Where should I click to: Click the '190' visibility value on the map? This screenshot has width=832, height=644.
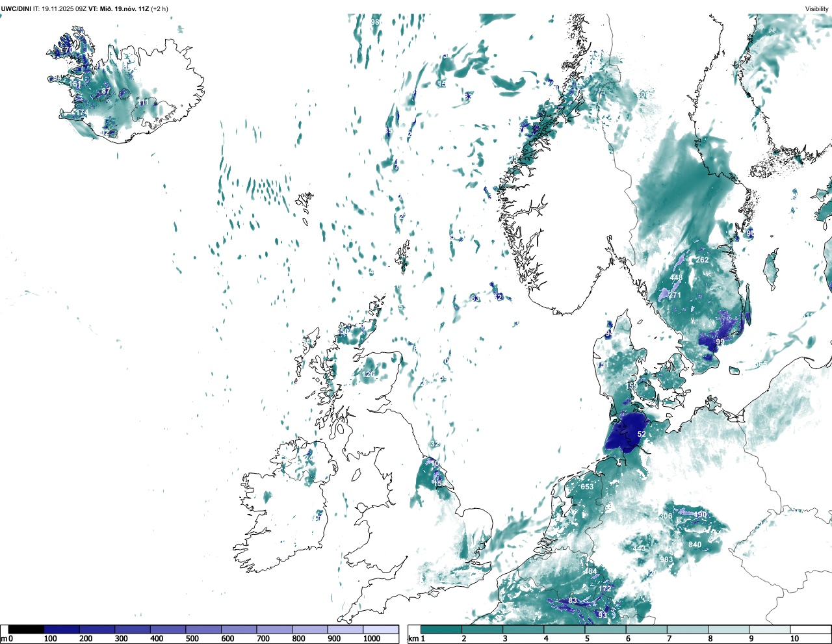(x=700, y=515)
